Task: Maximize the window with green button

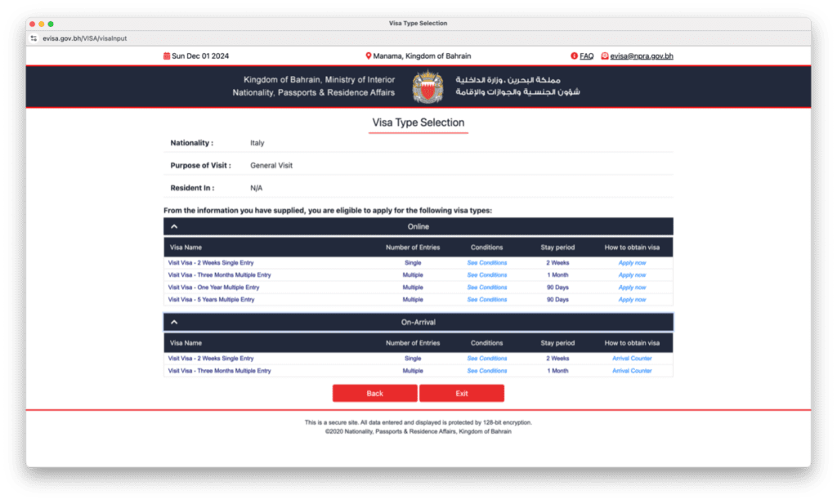Action: point(51,24)
